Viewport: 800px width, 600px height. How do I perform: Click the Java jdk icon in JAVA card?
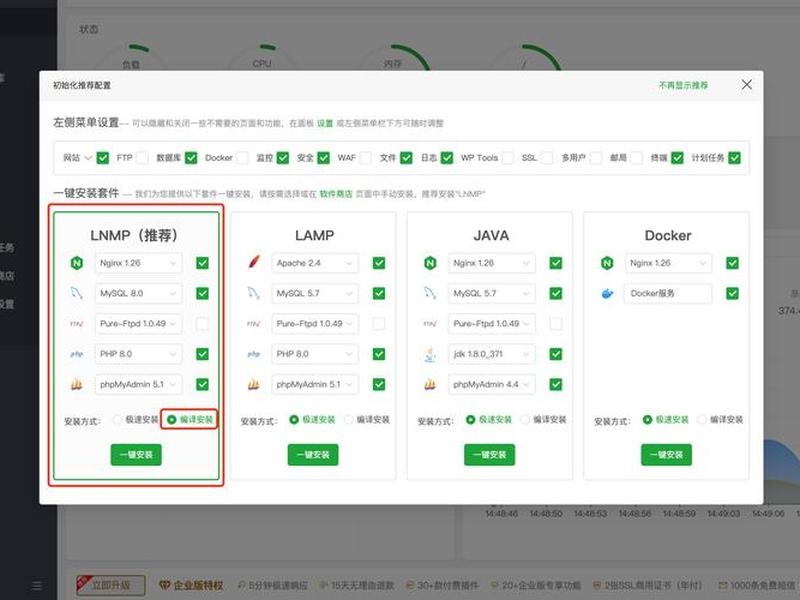tap(430, 354)
